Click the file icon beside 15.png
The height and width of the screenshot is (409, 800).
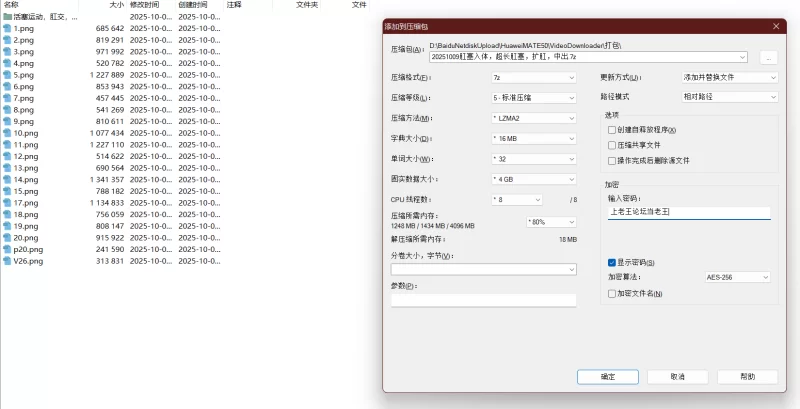point(7,191)
